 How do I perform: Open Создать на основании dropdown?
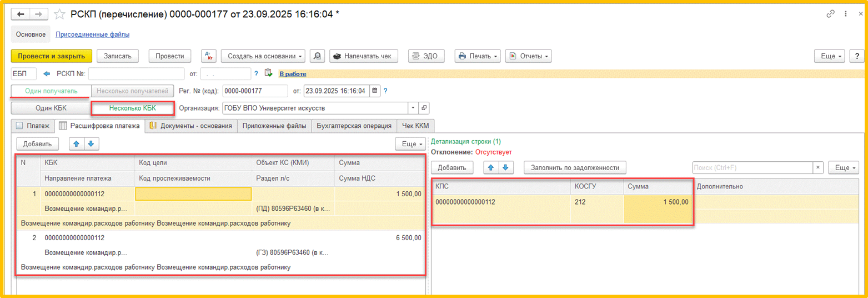[x=263, y=56]
